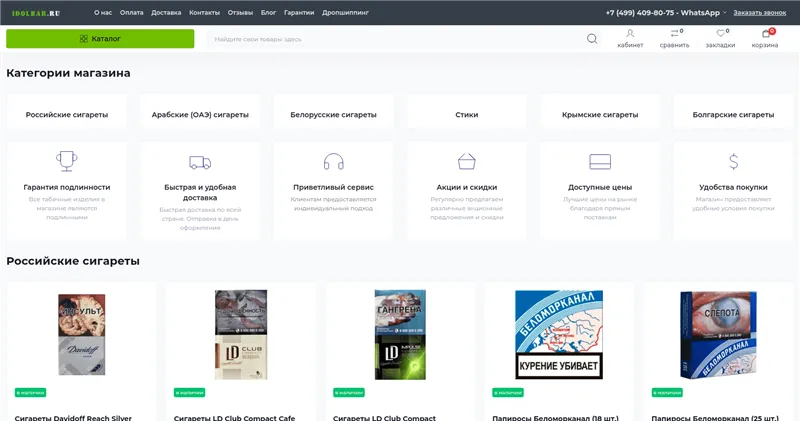Open the Блог menu item

pos(268,13)
